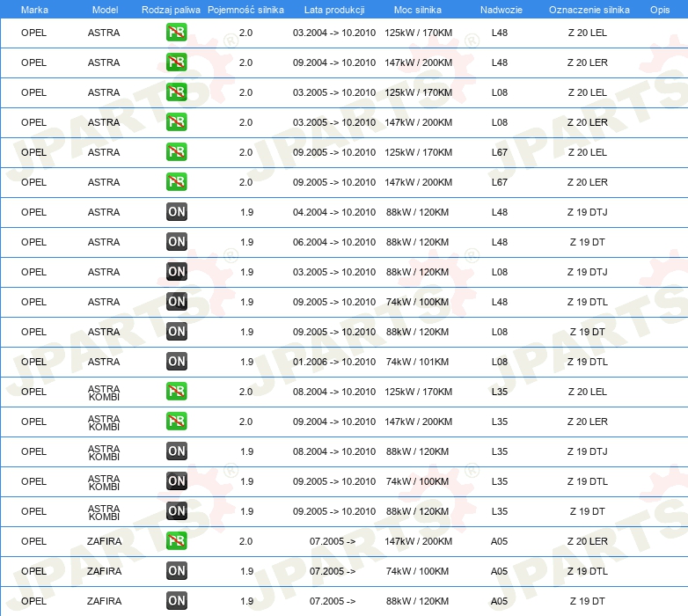The image size is (688, 616).
Task: Click the ON icon for Astra Kombi Z 19 DT
Action: (x=176, y=511)
